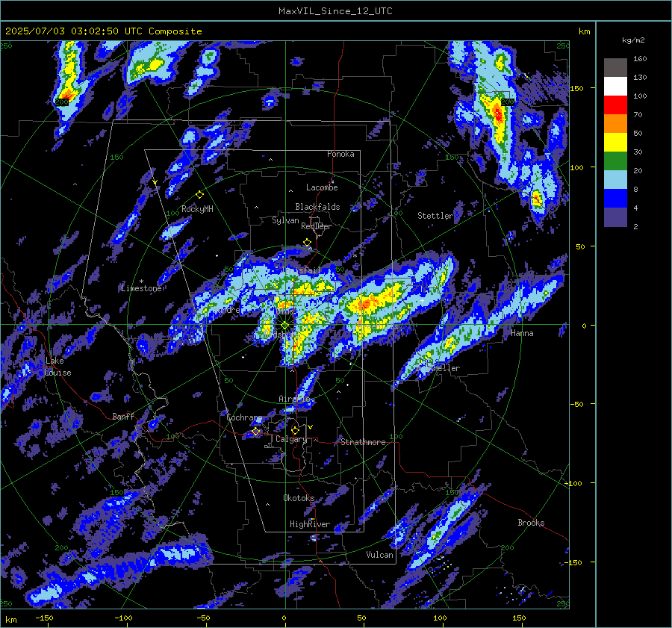672x628 pixels.
Task: Click the purple 2-4 legend swatch
Action: pyautogui.click(x=615, y=217)
